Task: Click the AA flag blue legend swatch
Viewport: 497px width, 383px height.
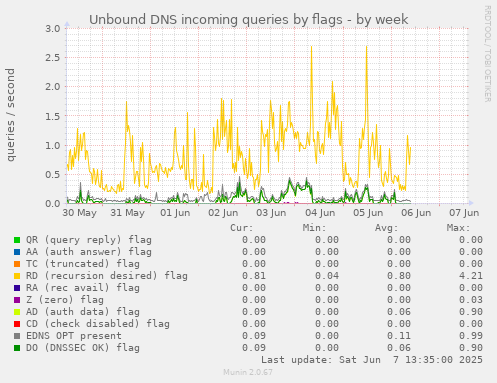Action: [17, 252]
